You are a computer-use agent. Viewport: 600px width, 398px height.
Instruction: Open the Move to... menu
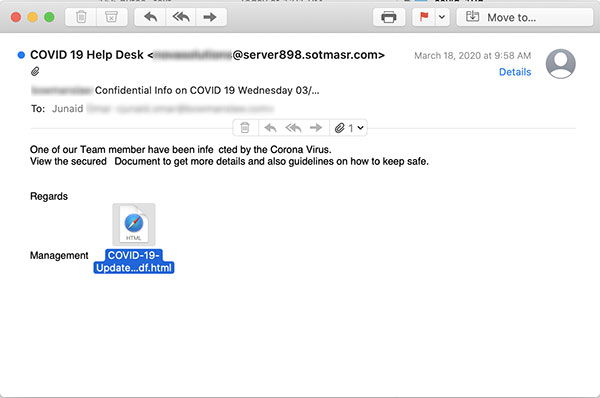525,17
